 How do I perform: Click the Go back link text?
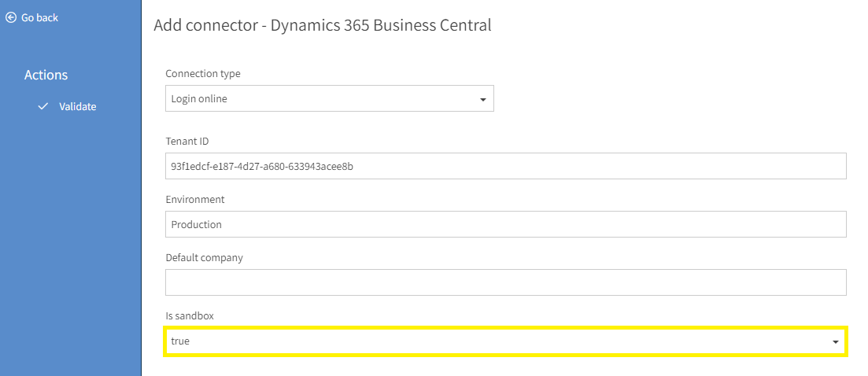[x=39, y=17]
